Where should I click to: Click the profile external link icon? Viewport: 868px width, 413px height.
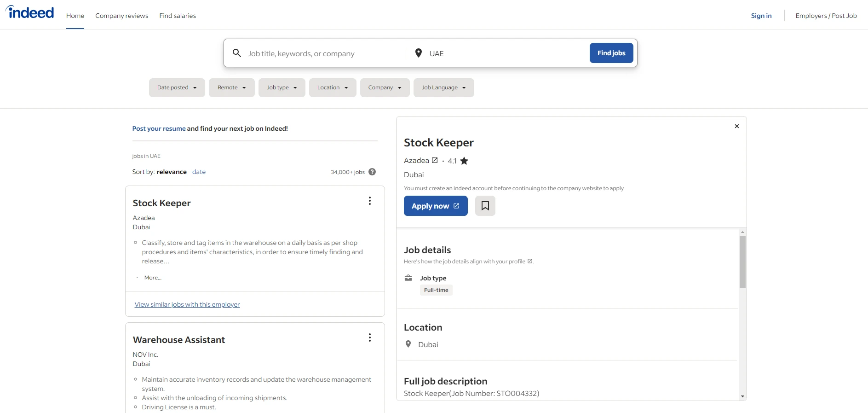point(530,261)
